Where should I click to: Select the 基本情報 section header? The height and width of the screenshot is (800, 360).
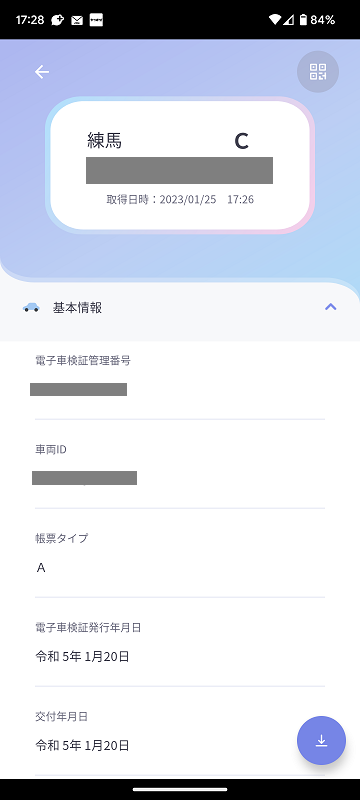coord(180,308)
